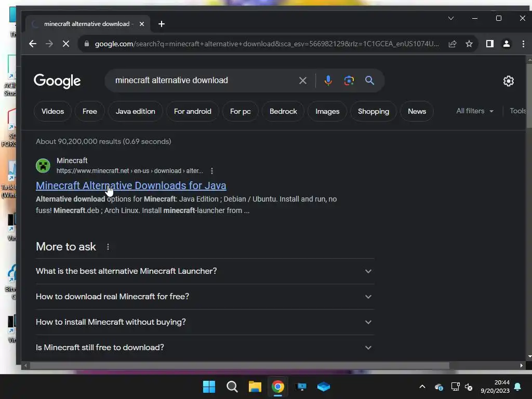532x399 pixels.
Task: Click the address bar URL
Action: coord(267,44)
